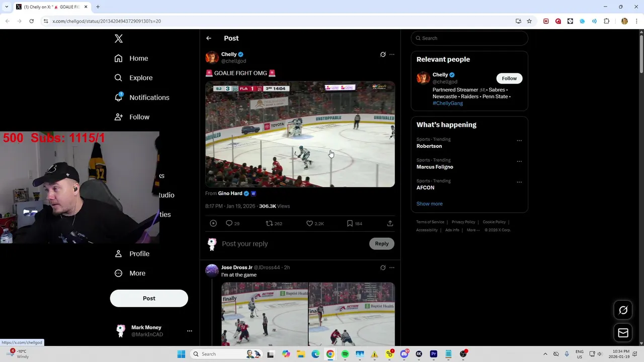This screenshot has width=644, height=362.
Task: Open Profile in X sidebar
Action: click(132, 254)
